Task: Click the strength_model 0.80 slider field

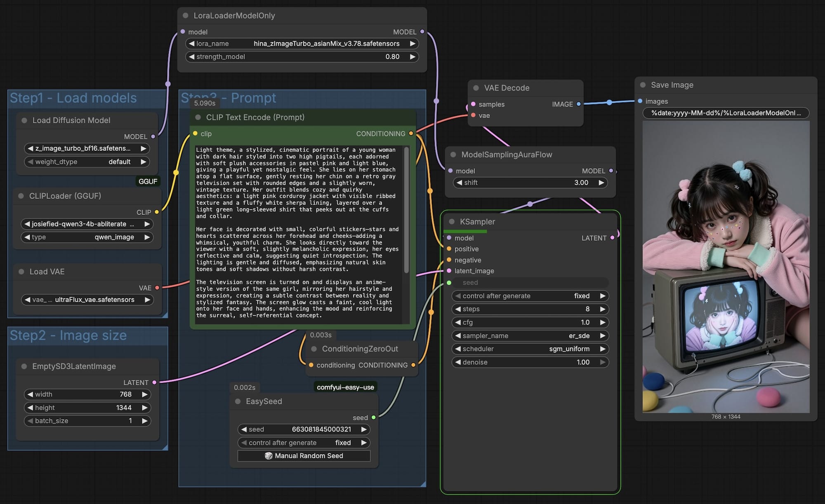Action: pos(302,57)
